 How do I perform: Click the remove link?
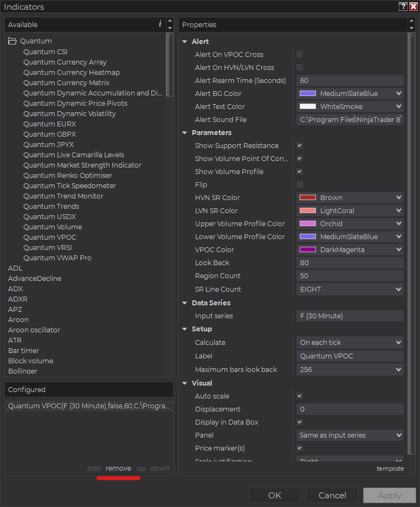click(118, 468)
